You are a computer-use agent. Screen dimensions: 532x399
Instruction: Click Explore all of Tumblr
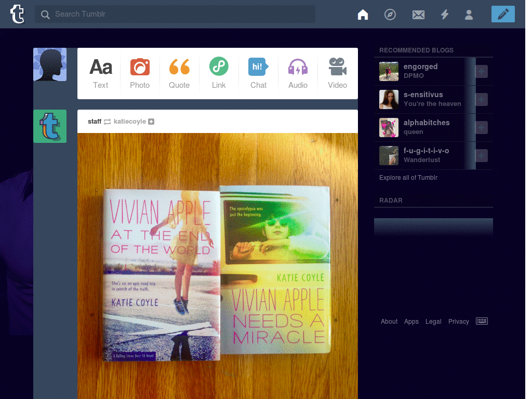pyautogui.click(x=408, y=178)
